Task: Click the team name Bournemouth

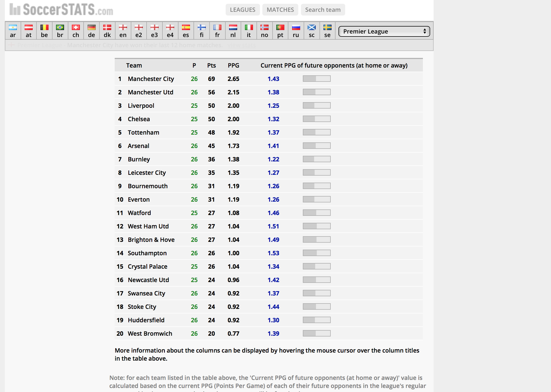Action: [x=148, y=186]
